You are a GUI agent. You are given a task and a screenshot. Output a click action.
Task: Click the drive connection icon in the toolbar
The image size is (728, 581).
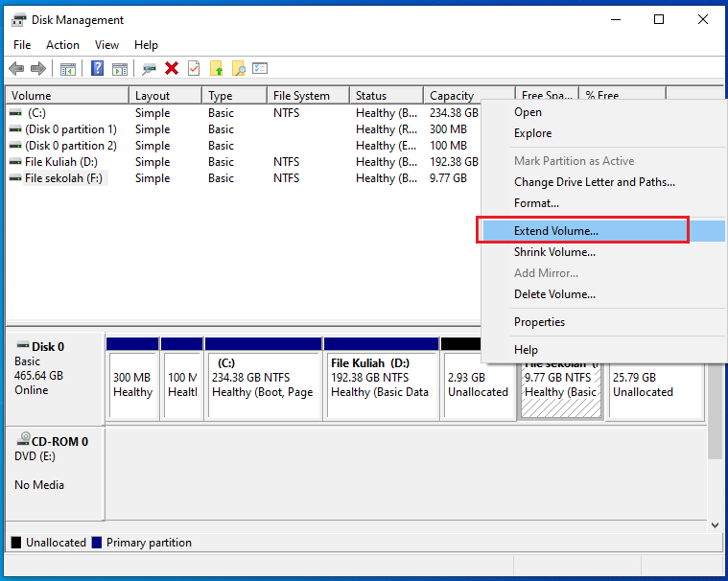(x=149, y=68)
